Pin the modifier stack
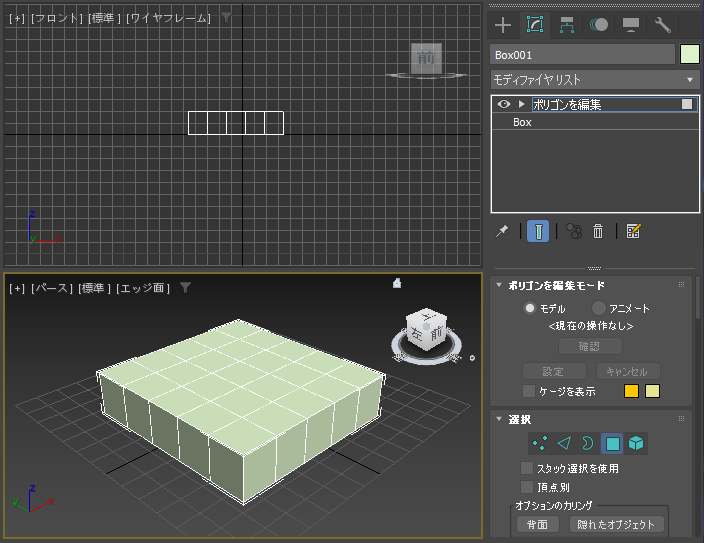704x543 pixels. 502,231
